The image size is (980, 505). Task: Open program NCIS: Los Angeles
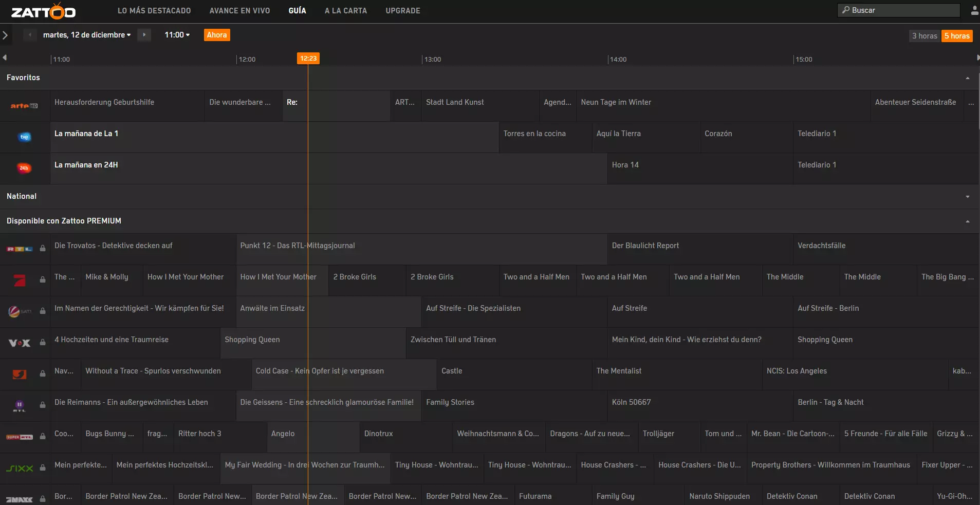(855, 375)
